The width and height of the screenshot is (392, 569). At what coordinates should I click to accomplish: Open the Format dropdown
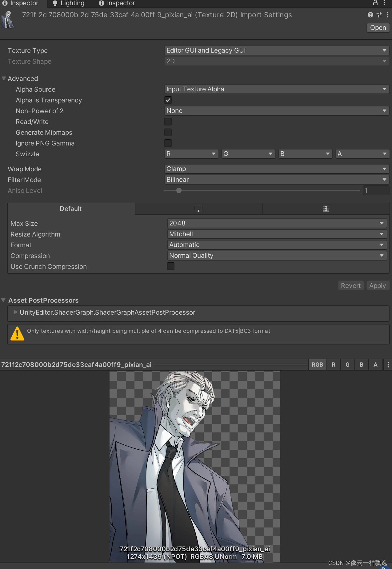click(277, 245)
